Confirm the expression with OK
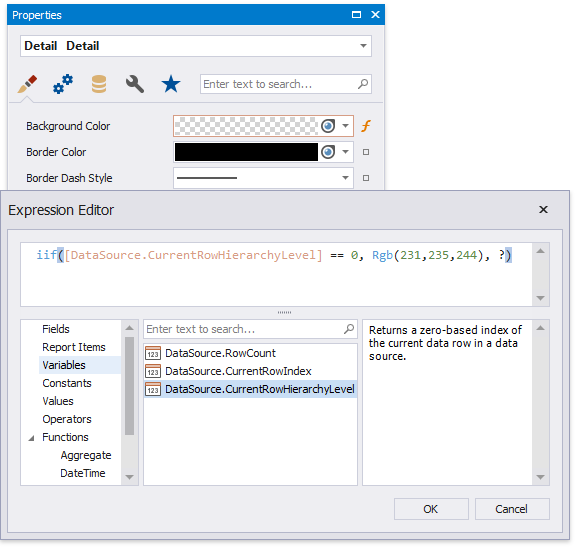576x548 pixels. [x=431, y=509]
